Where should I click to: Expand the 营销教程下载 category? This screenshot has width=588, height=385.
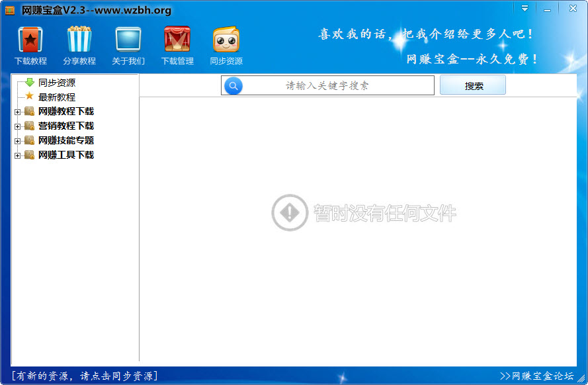coord(16,126)
